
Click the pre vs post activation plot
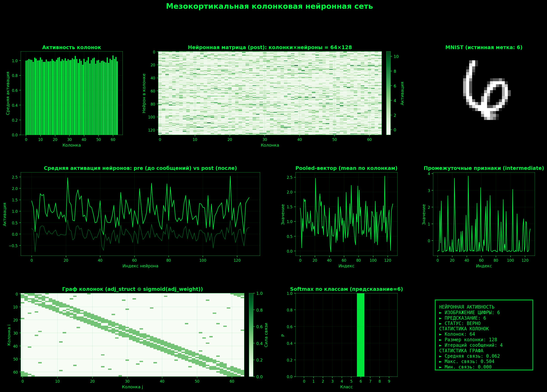click(140, 214)
